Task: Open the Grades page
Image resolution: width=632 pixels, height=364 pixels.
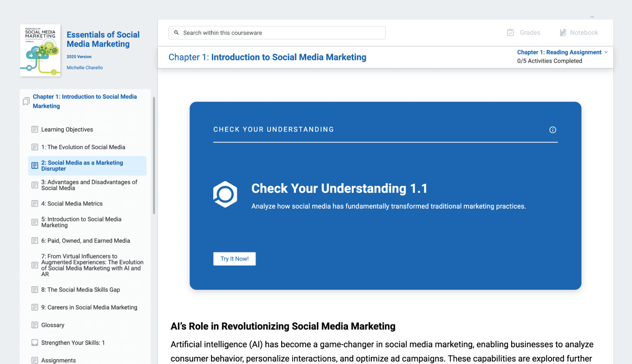Action: [x=523, y=32]
